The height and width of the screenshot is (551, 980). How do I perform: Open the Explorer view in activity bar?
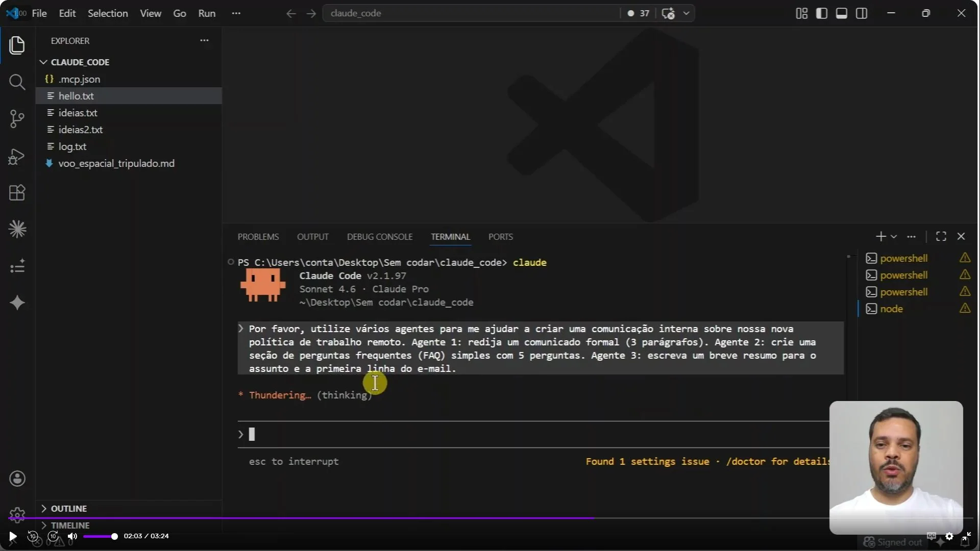point(17,45)
